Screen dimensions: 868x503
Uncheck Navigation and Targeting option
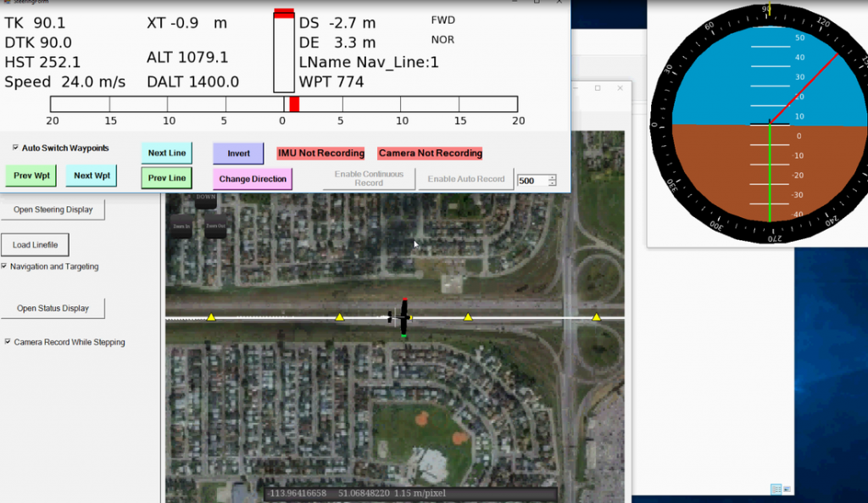[x=5, y=266]
